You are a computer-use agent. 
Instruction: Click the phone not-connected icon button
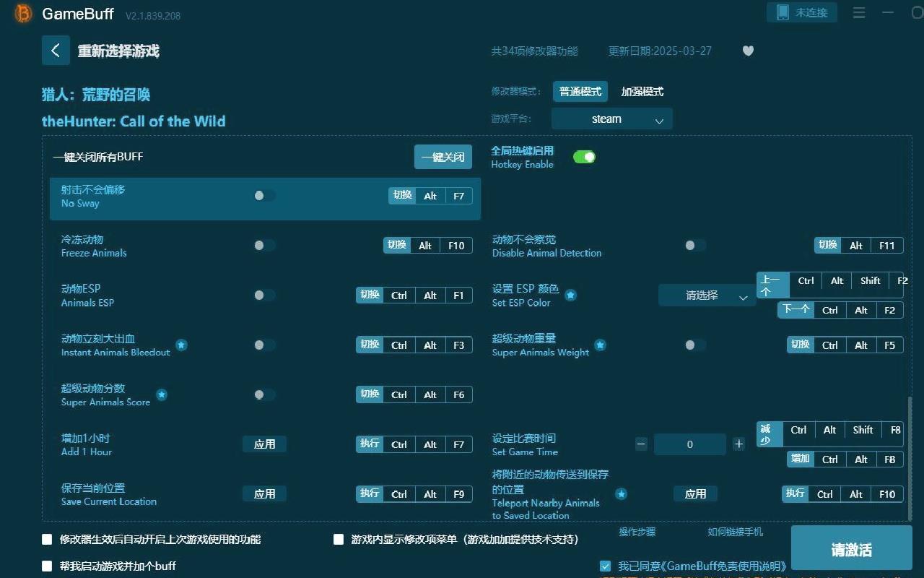pos(802,12)
